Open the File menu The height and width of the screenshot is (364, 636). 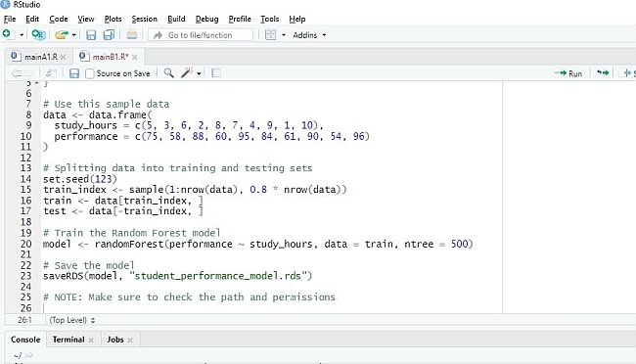(10, 19)
